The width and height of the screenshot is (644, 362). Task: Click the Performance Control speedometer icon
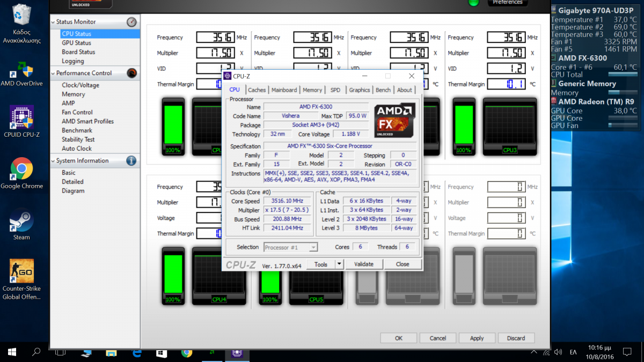tap(131, 73)
